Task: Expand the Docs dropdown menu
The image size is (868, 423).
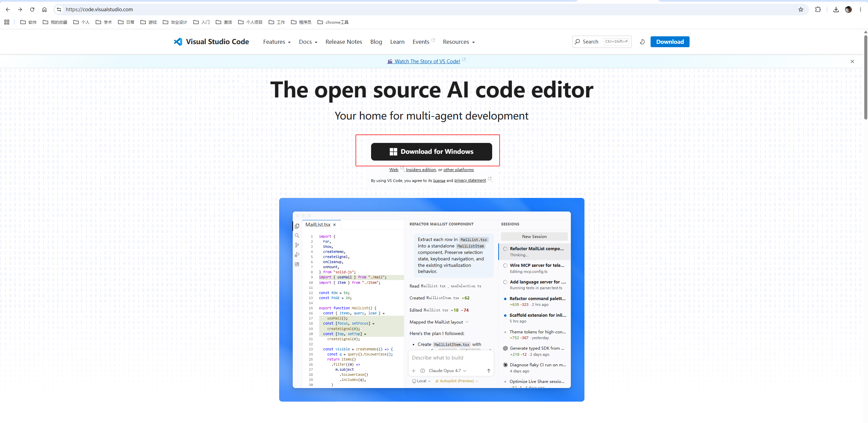Action: click(x=308, y=42)
